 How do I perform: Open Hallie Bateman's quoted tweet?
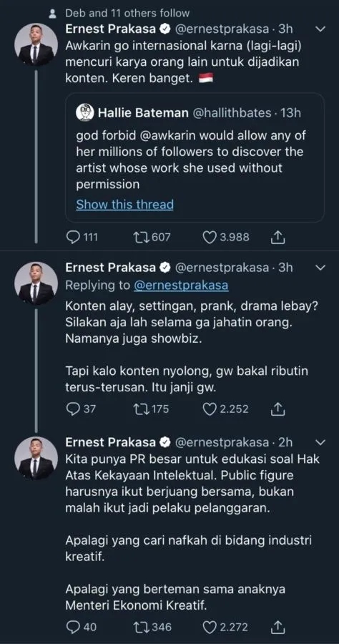(195, 157)
